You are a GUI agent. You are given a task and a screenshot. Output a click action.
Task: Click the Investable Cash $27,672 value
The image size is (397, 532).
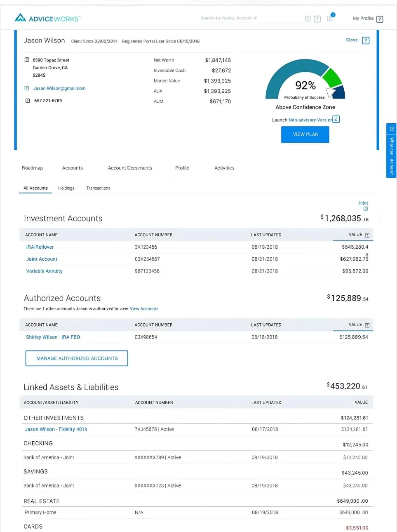[x=221, y=71]
